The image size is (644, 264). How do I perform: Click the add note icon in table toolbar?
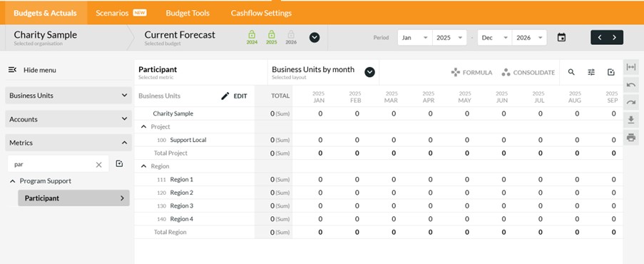pyautogui.click(x=610, y=72)
